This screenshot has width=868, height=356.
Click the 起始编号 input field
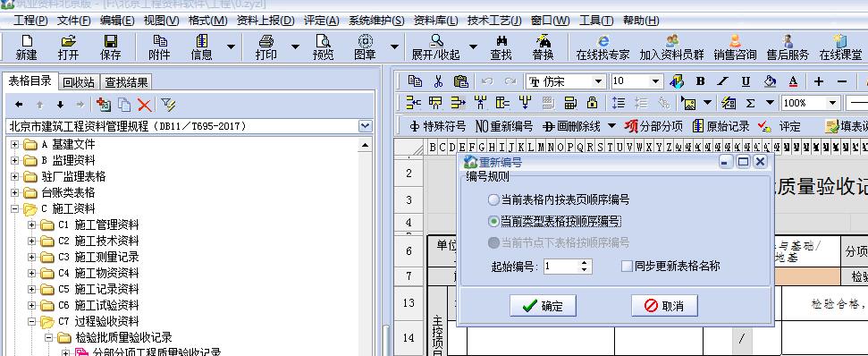point(561,267)
